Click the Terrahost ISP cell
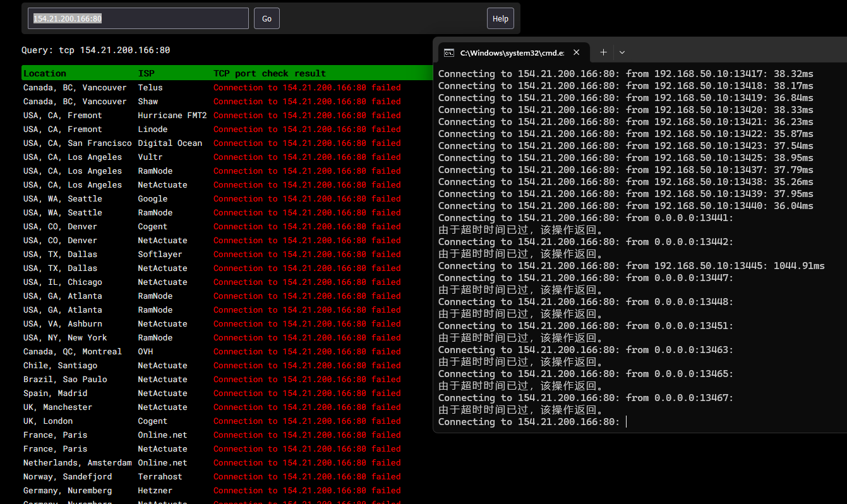This screenshot has width=847, height=504. point(160,477)
